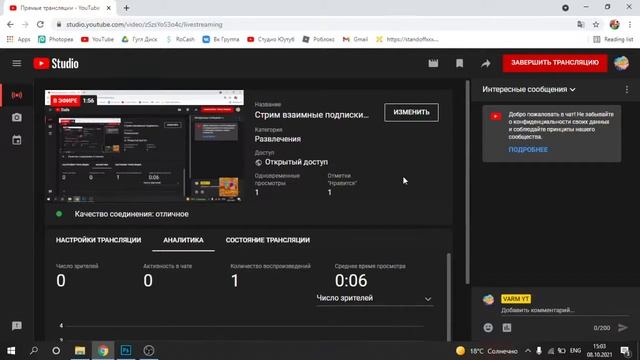Screen dimensions: 640x360
Task: Click the main panel vertical scrollbar
Action: (x=468, y=182)
